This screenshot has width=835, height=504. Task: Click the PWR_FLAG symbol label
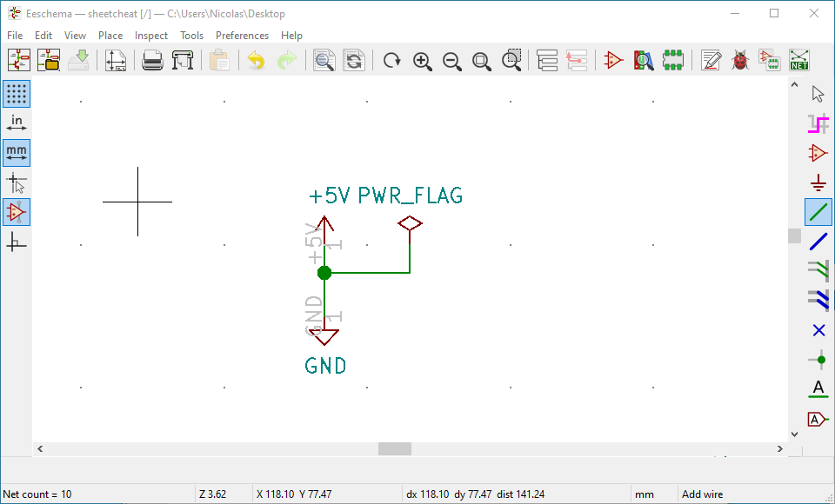[x=410, y=196]
